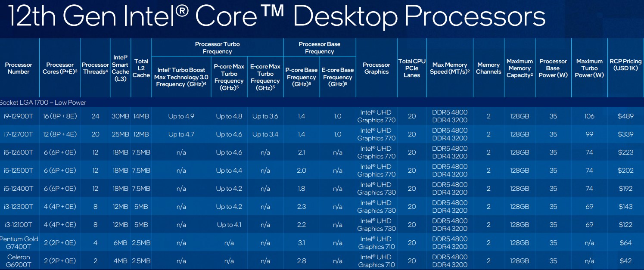Click the 16 (8P + 8E) cores cell
This screenshot has width=644, height=270.
(59, 116)
